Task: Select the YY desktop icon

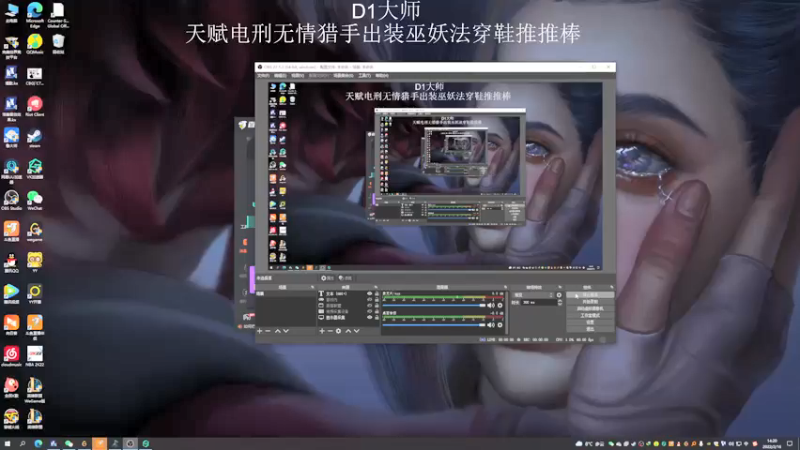Action: [x=35, y=262]
